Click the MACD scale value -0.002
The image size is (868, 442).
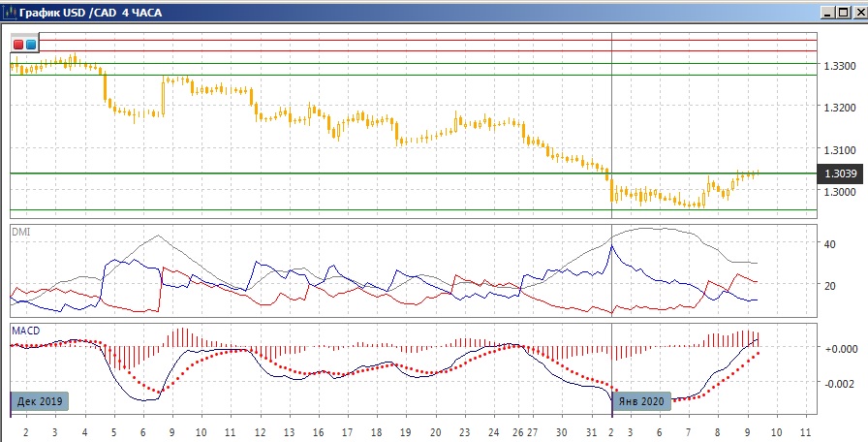point(837,384)
